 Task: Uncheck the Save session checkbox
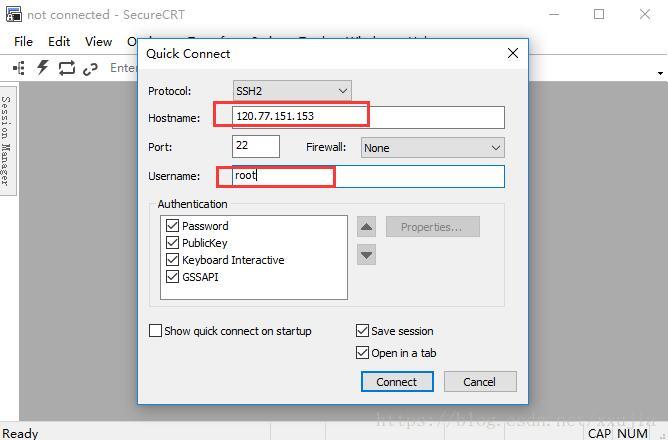(362, 331)
